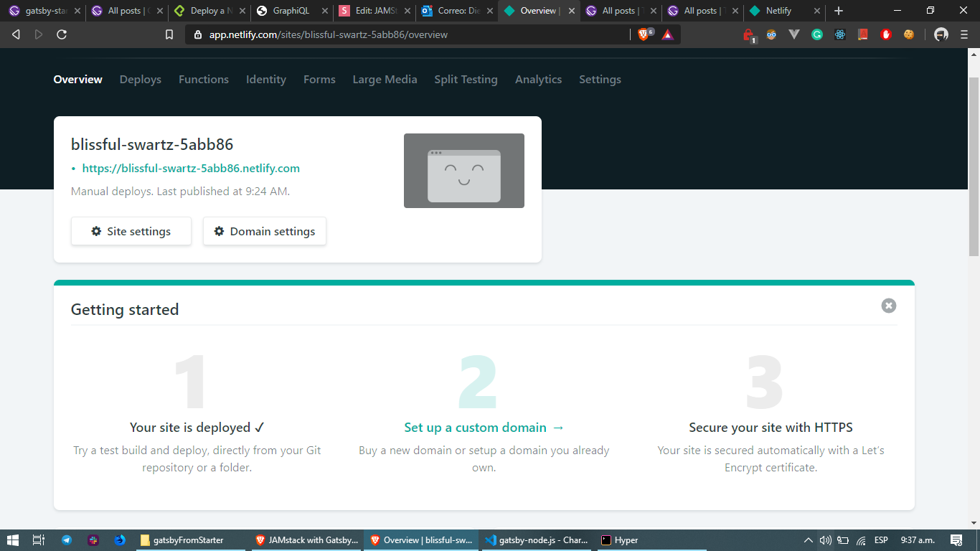Screen dimensions: 980x551
Task: Open the Grammarly extension icon
Action: 817,34
